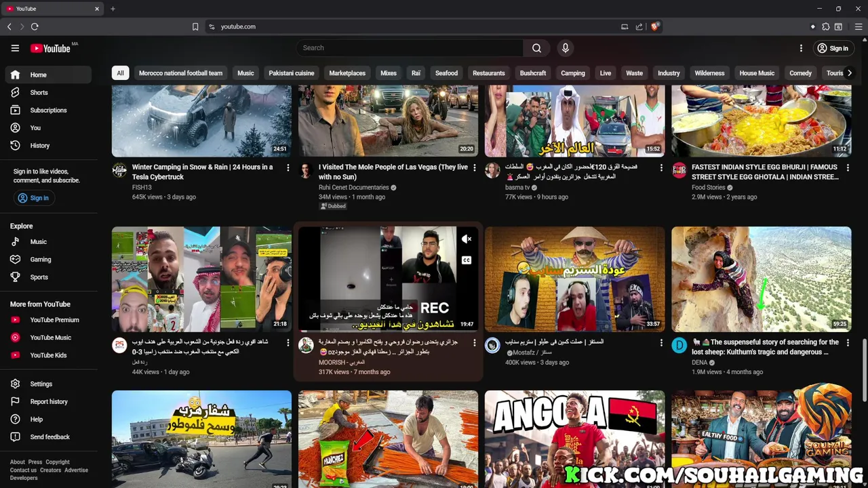Select the Bushcraft chip
This screenshot has width=868, height=488.
point(533,73)
